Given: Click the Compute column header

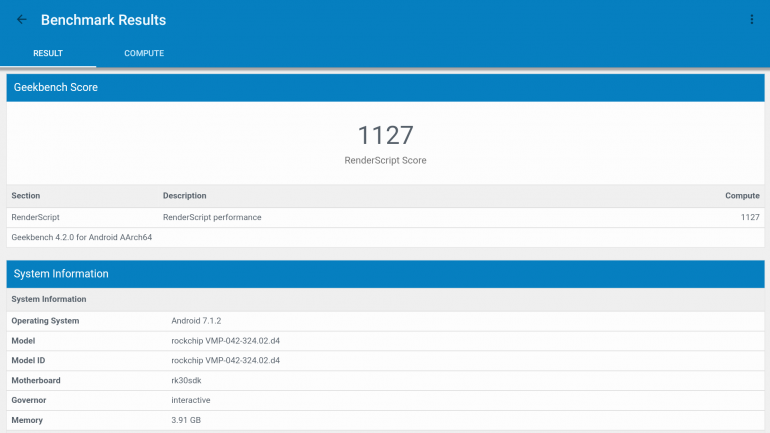Looking at the screenshot, I should [742, 196].
